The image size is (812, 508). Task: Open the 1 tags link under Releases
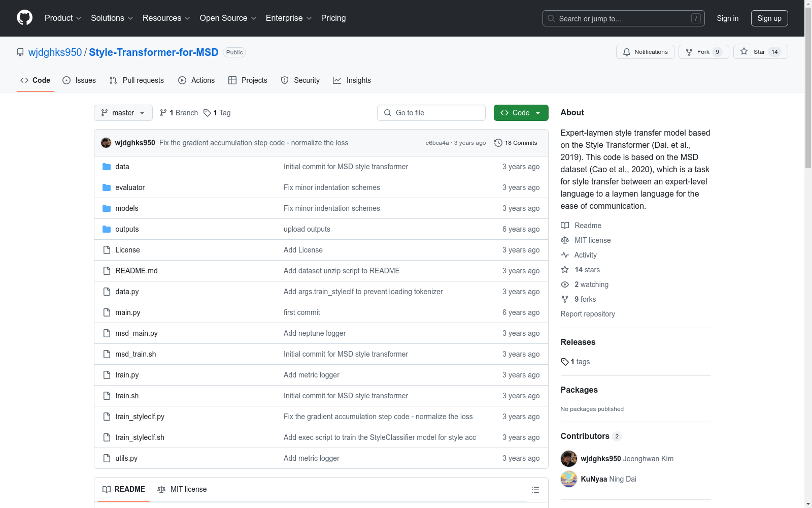point(576,362)
